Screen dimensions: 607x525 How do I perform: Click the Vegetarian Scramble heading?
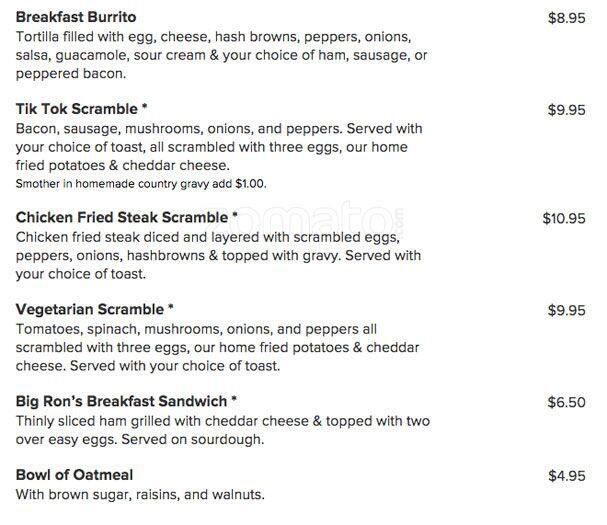click(91, 309)
